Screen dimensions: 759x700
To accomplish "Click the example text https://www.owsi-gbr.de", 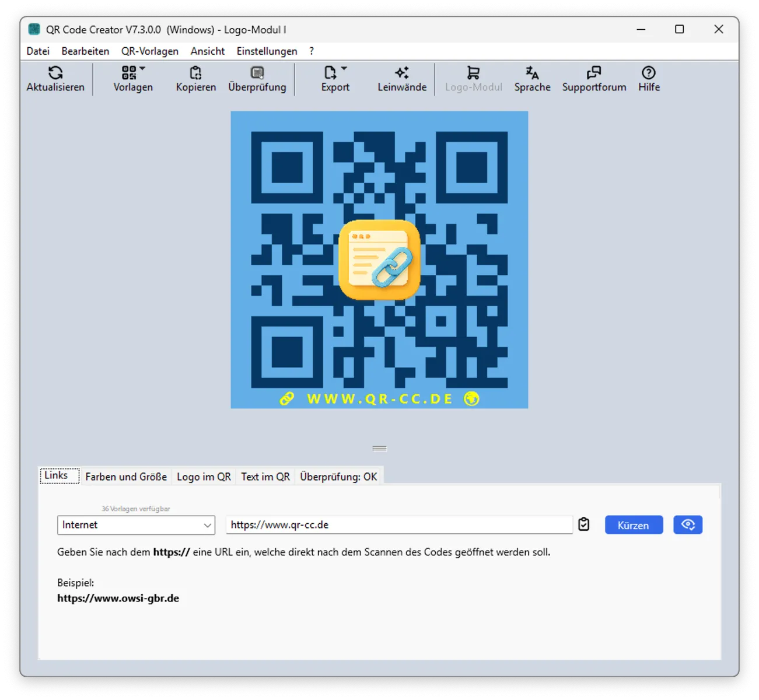I will pos(118,598).
